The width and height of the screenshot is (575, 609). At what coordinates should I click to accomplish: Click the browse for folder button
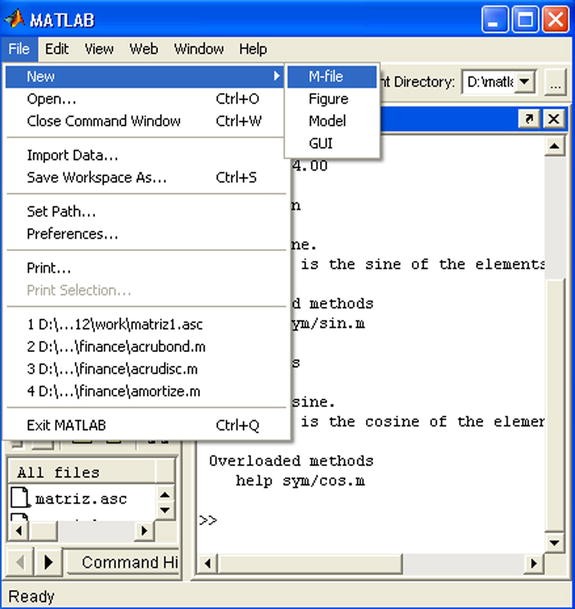[x=555, y=82]
